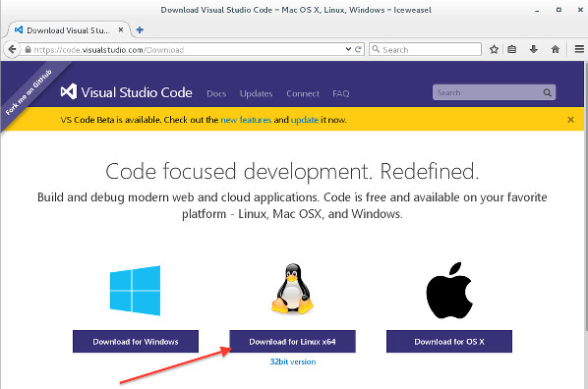Show bookmarks list icon in toolbar

tap(512, 49)
